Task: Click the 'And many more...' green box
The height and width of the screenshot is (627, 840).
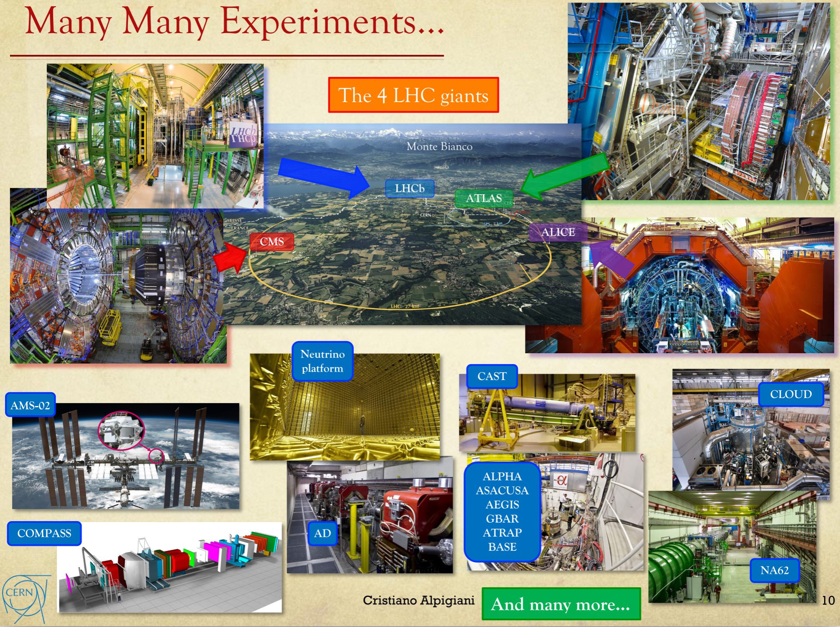Action: pos(561,604)
